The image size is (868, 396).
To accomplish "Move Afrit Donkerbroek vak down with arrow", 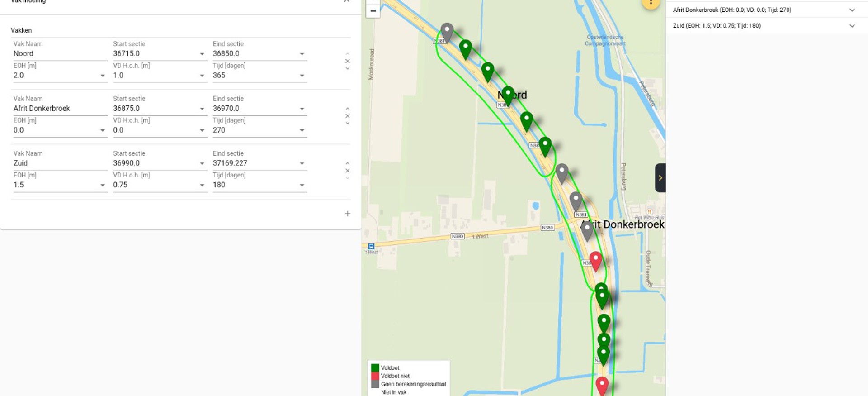I will click(x=347, y=124).
